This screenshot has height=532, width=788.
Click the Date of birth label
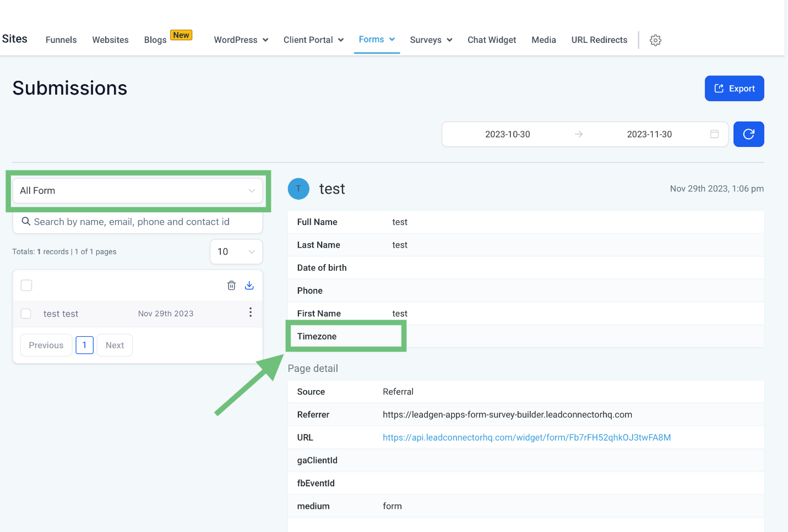coord(322,268)
